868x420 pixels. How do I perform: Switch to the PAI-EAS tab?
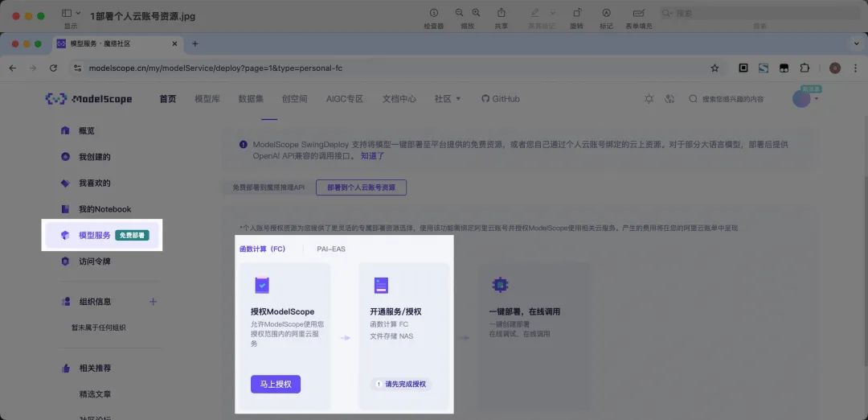tap(331, 249)
